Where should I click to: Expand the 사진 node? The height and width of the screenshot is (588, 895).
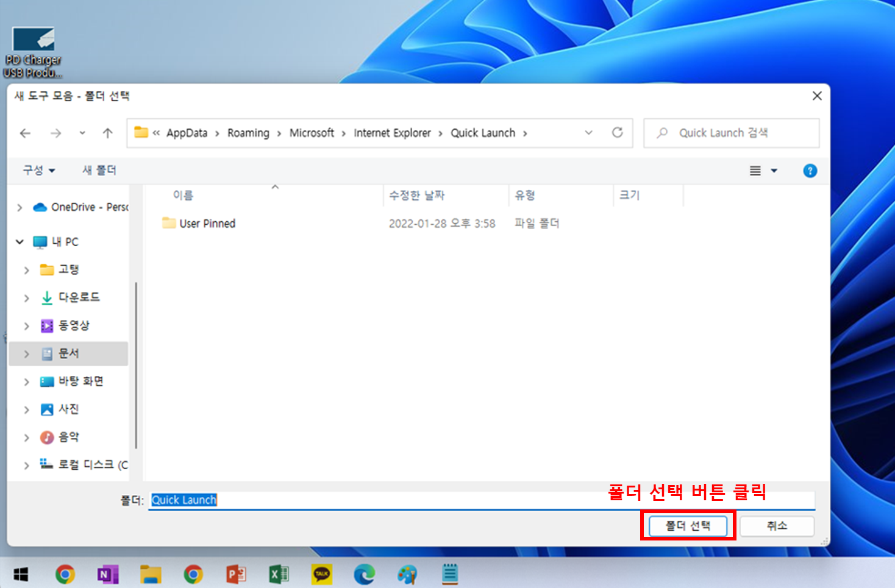point(26,410)
